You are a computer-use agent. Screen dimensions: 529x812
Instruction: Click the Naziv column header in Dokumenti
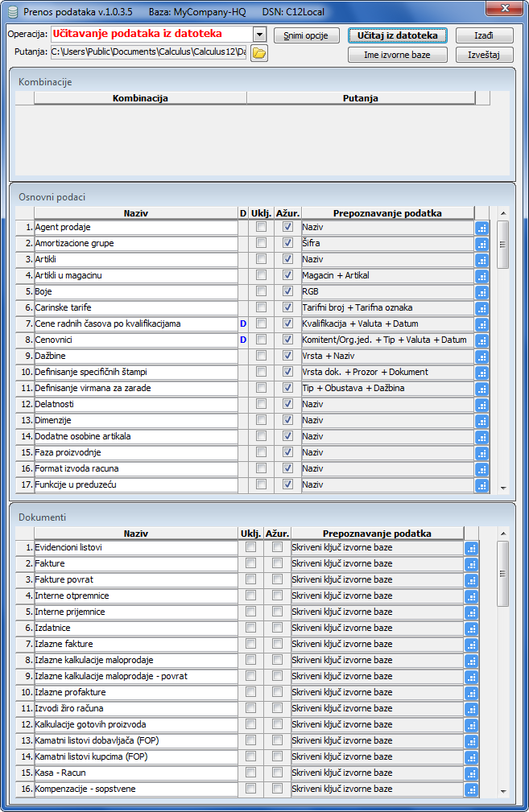click(x=135, y=533)
